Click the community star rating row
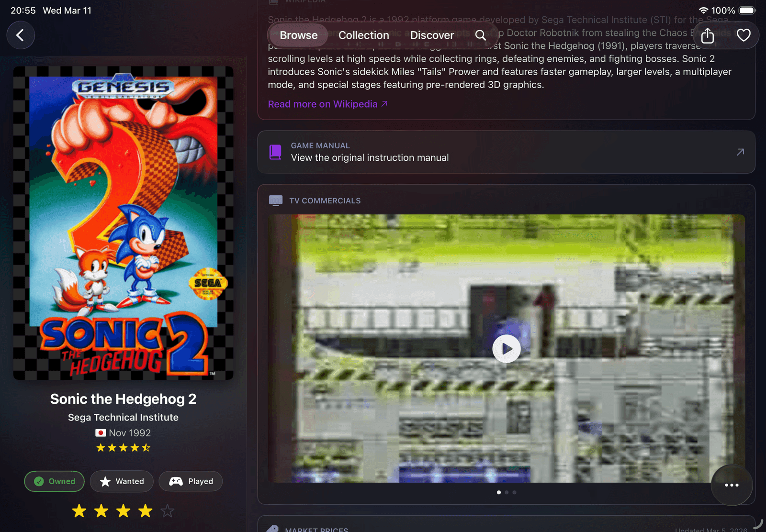Image resolution: width=766 pixels, height=532 pixels. coord(124,448)
